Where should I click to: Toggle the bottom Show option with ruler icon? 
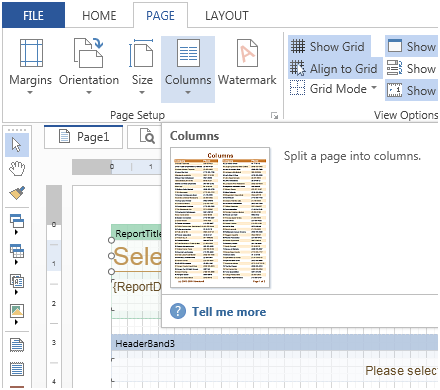pos(412,90)
